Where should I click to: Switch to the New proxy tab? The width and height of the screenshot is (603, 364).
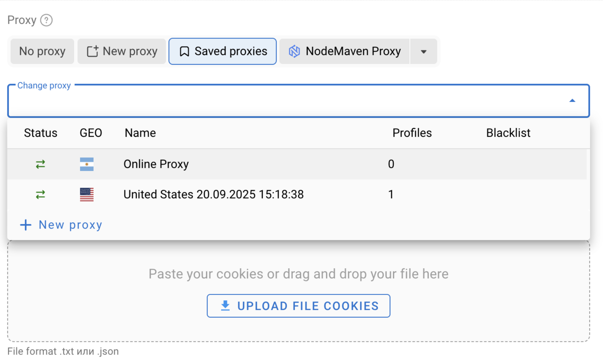coord(122,51)
